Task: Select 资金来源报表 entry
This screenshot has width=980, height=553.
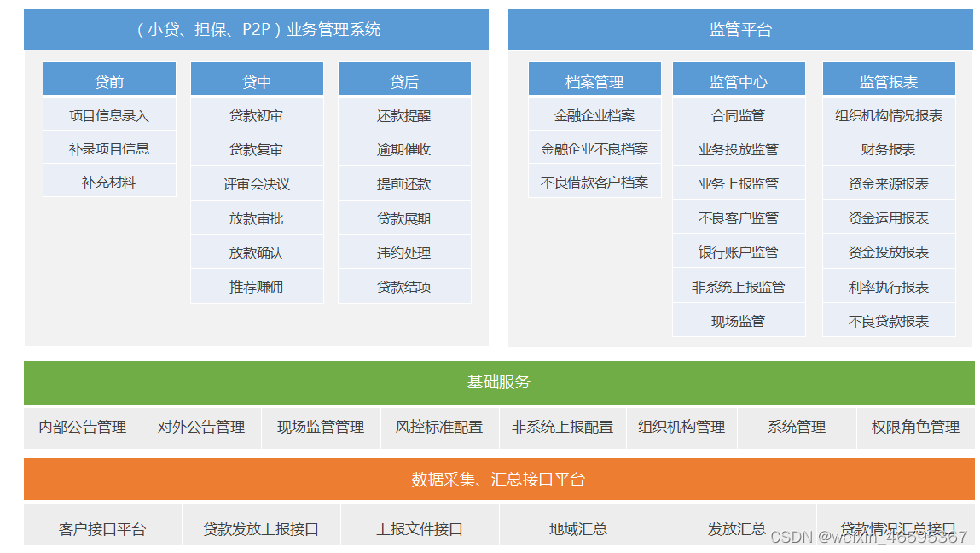Action: click(889, 183)
